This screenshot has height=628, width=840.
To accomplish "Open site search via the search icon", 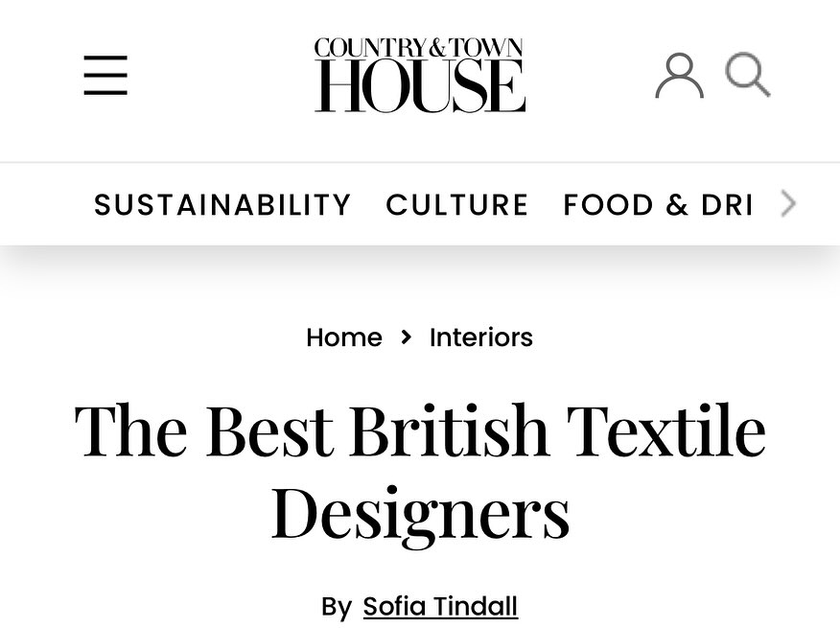I will point(747,73).
